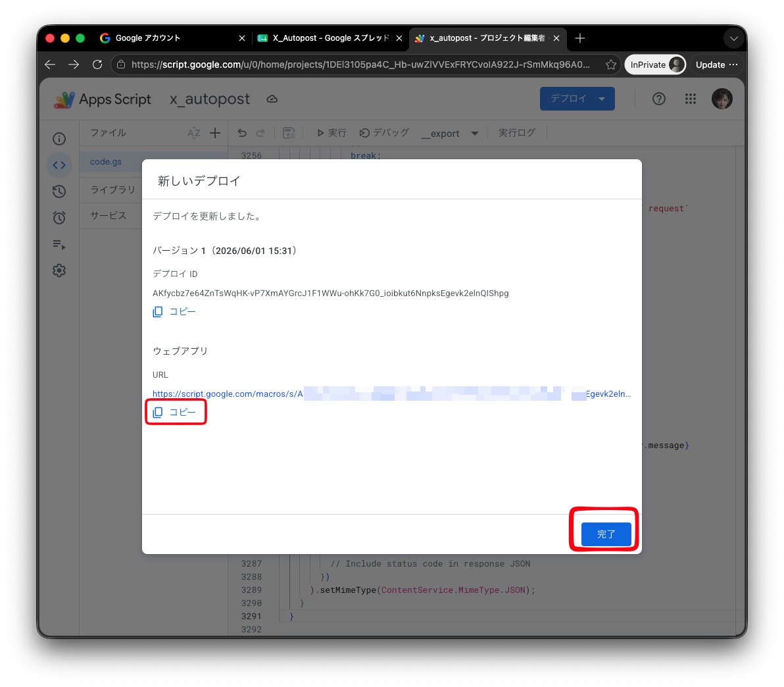Expand the browser tab list chevron
784x687 pixels.
[x=733, y=38]
